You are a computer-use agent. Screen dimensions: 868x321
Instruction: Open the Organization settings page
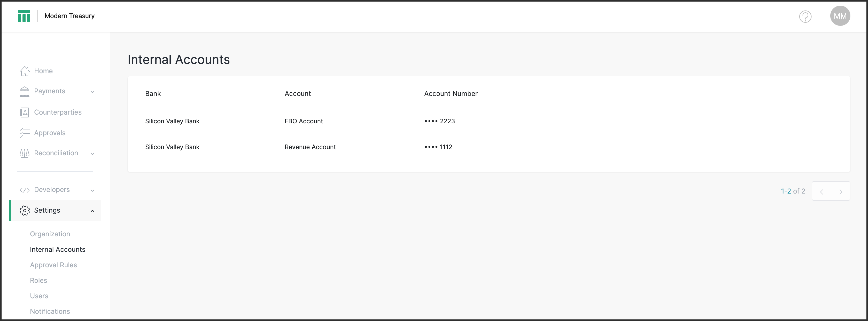[x=50, y=234]
